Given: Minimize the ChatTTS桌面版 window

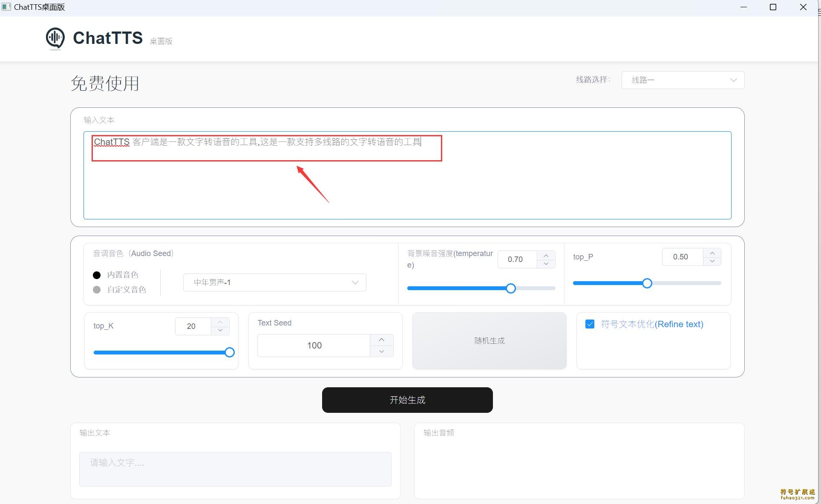Looking at the screenshot, I should click(x=744, y=7).
